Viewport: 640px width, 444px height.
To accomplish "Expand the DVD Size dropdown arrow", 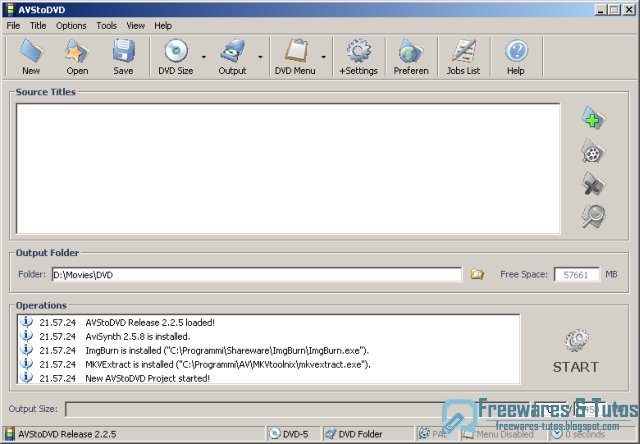I will coord(204,57).
